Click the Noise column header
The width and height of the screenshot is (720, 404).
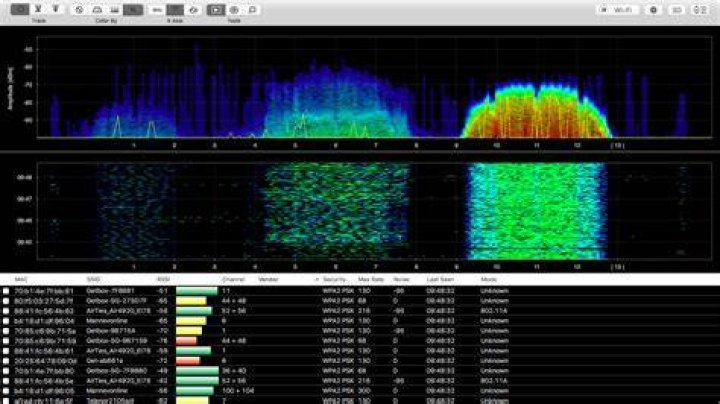point(401,279)
